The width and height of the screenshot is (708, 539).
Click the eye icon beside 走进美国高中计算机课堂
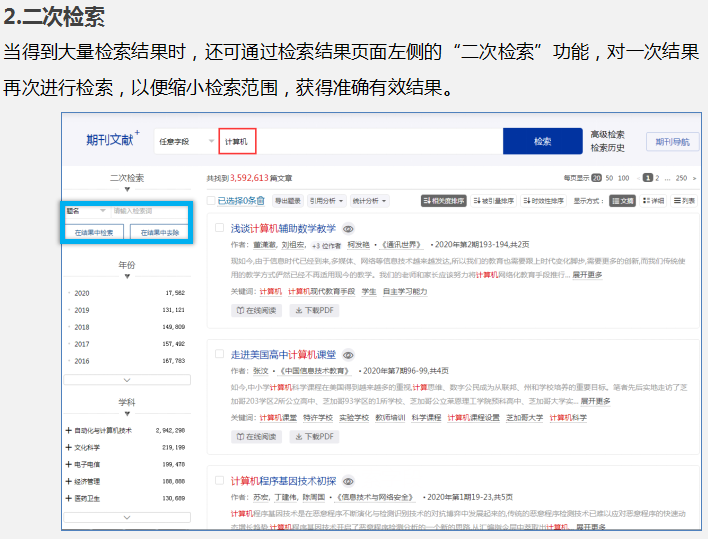(348, 355)
